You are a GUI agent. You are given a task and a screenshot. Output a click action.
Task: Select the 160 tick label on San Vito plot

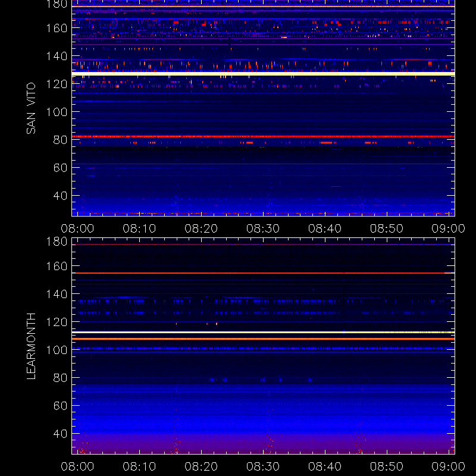tap(57, 28)
